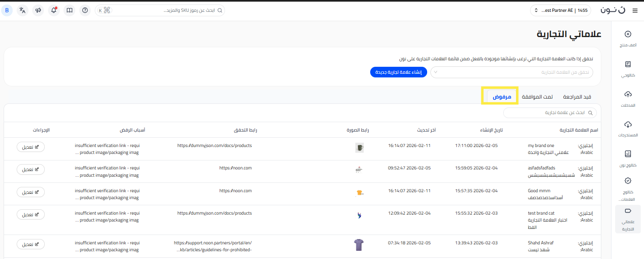The image size is (644, 259).
Task: Open the announcements megaphone icon
Action: pyautogui.click(x=38, y=10)
